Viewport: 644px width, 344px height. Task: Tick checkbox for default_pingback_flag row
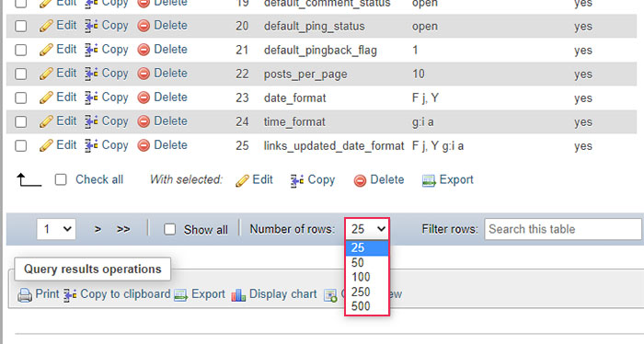coord(20,50)
